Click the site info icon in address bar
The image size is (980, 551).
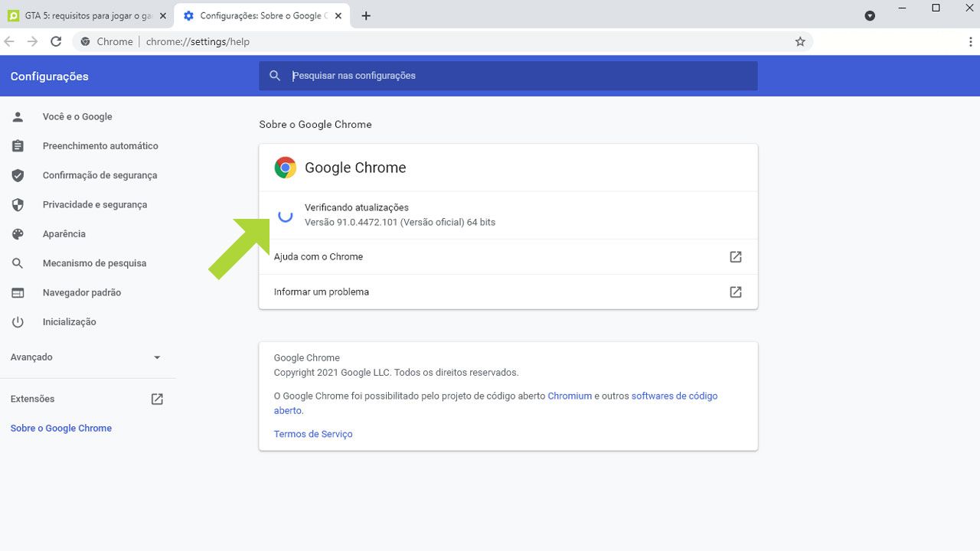pos(85,41)
